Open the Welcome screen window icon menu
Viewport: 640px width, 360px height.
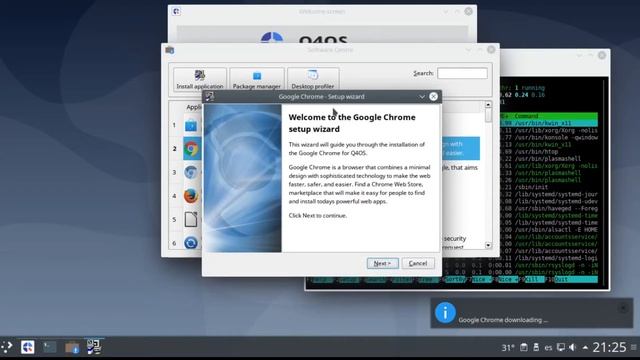(176, 11)
